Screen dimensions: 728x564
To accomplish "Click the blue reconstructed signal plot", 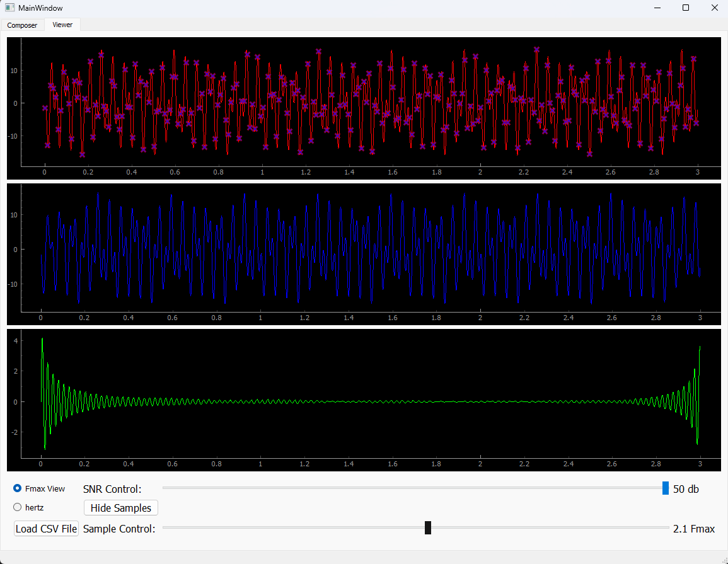I will coord(364,254).
